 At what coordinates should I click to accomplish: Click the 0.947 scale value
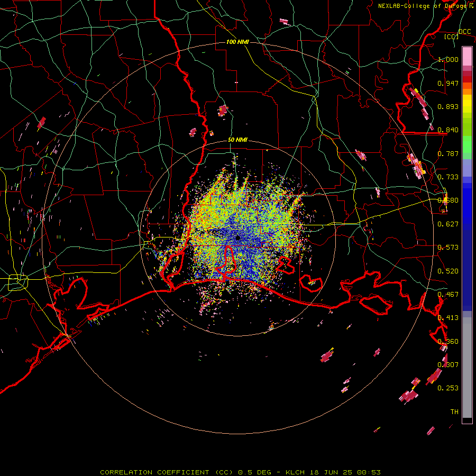(x=448, y=83)
